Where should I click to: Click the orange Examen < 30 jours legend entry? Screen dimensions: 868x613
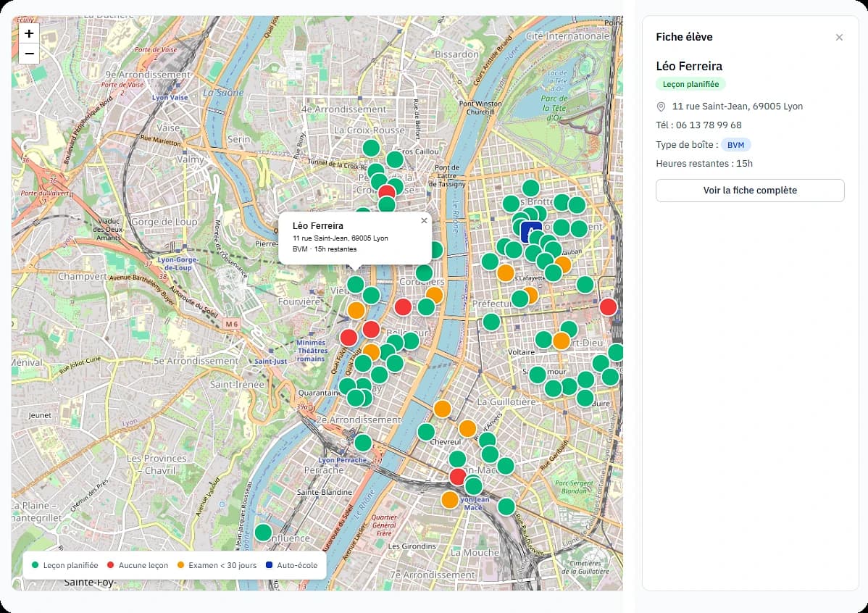217,565
